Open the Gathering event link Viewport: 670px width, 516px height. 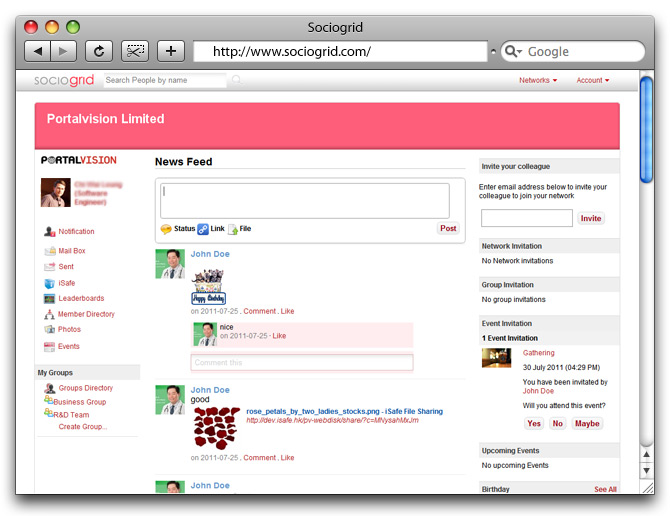538,353
